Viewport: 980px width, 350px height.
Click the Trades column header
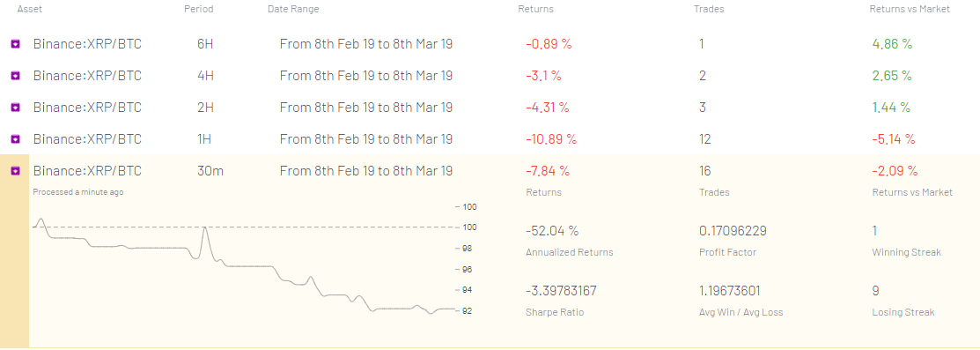tap(709, 10)
